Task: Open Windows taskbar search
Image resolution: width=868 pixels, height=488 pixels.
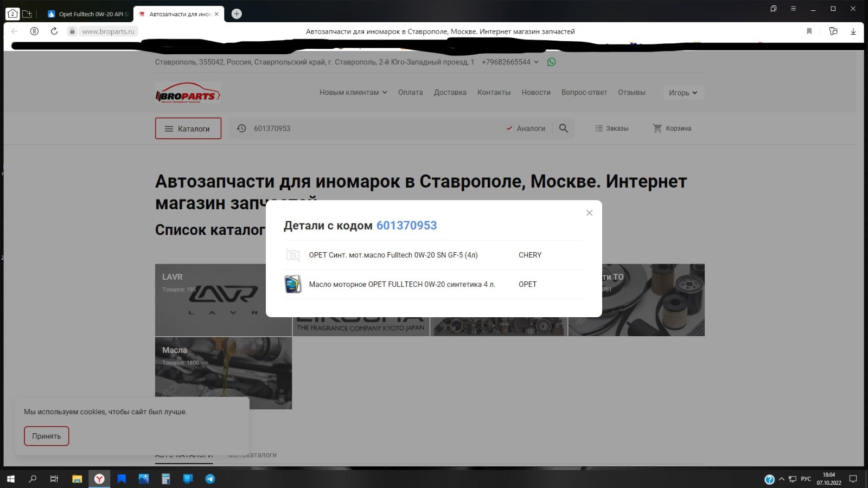Action: click(33, 479)
